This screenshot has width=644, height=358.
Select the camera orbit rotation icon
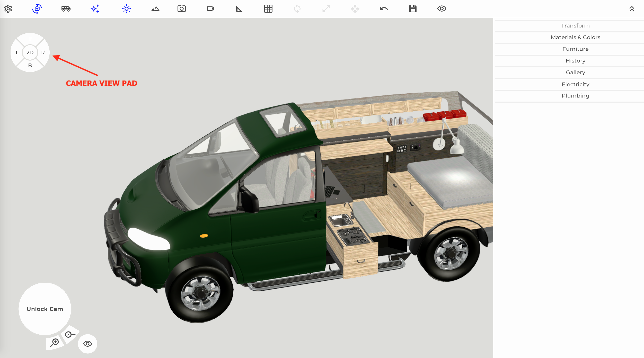click(37, 8)
